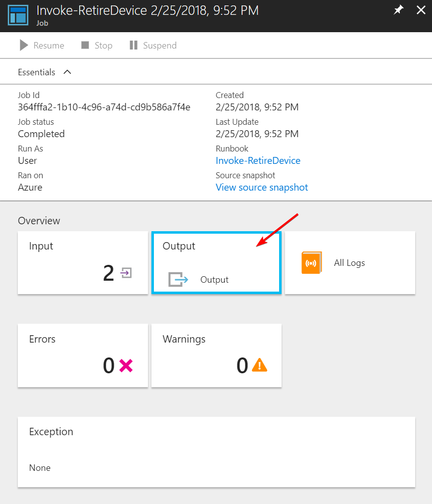Click the pink Errors X icon
The height and width of the screenshot is (504, 432).
(x=126, y=366)
